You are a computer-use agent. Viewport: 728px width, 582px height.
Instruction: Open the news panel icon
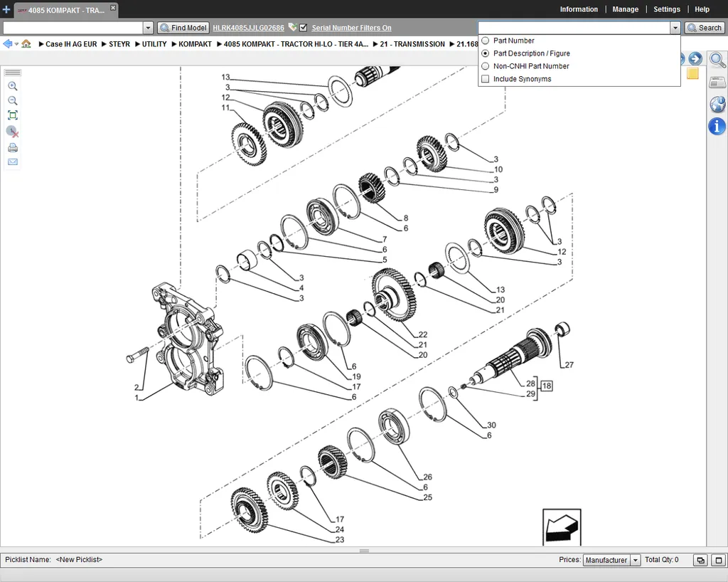717,83
